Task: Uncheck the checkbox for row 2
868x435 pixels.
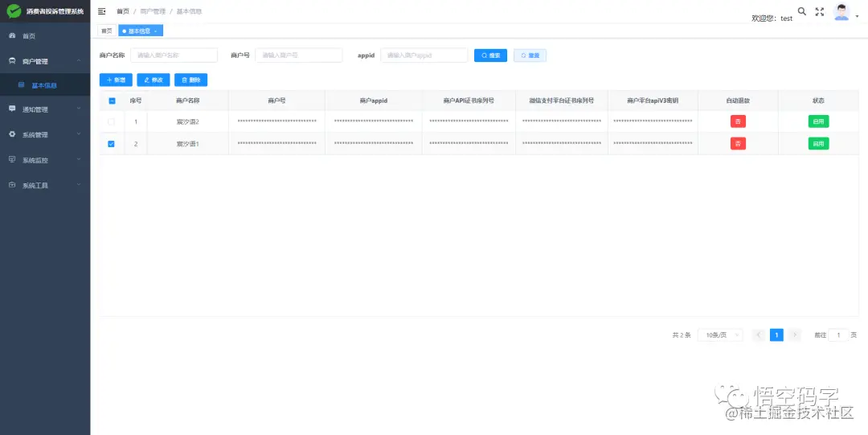Action: [111, 144]
